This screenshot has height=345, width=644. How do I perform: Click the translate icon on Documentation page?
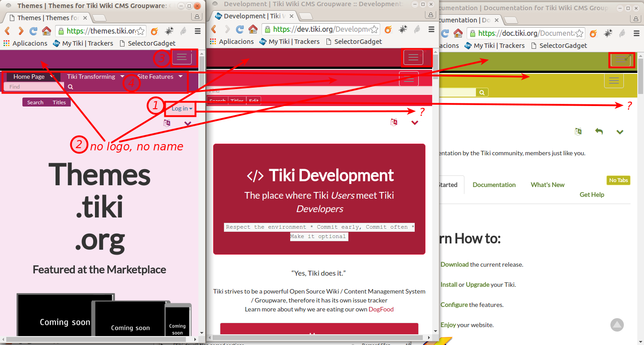(578, 132)
